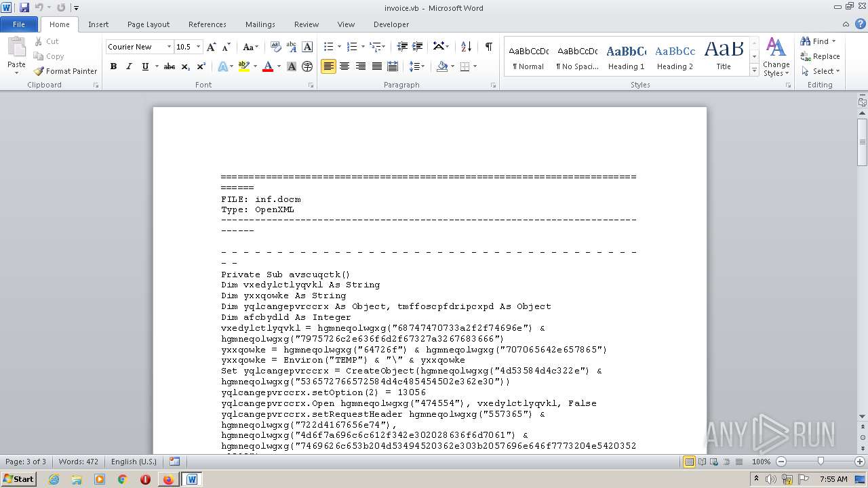868x488 pixels.
Task: Apply the Title style
Action: click(x=724, y=57)
